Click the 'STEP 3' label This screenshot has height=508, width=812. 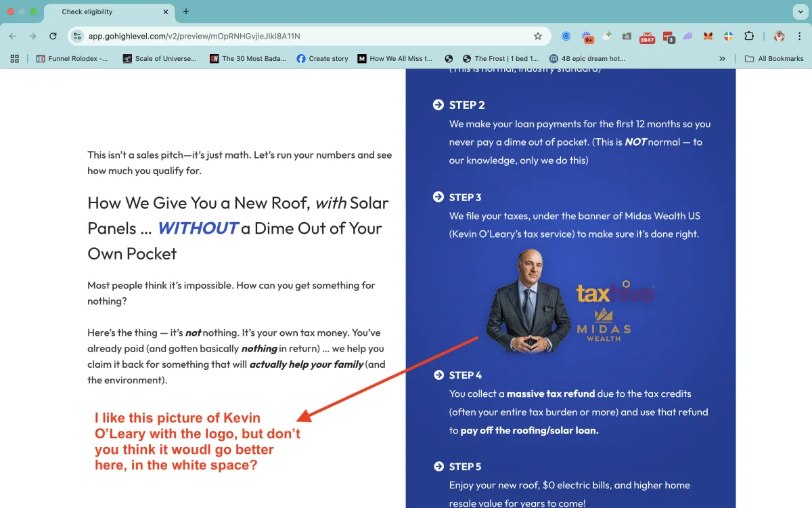(x=466, y=197)
